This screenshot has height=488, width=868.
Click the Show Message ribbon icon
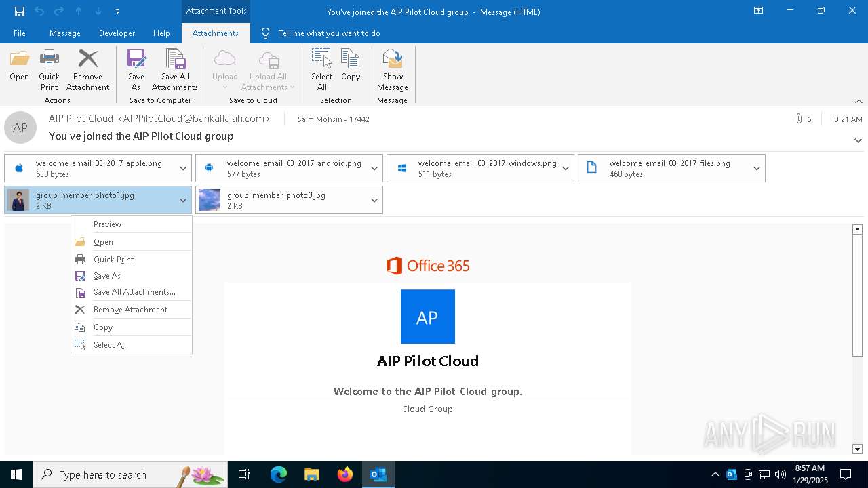(x=393, y=70)
